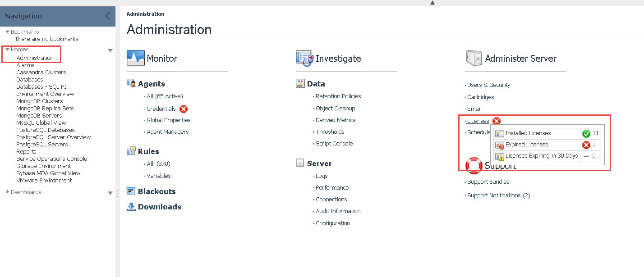Open the Homes section filter dropdown
Image resolution: width=644 pixels, height=277 pixels.
click(110, 51)
